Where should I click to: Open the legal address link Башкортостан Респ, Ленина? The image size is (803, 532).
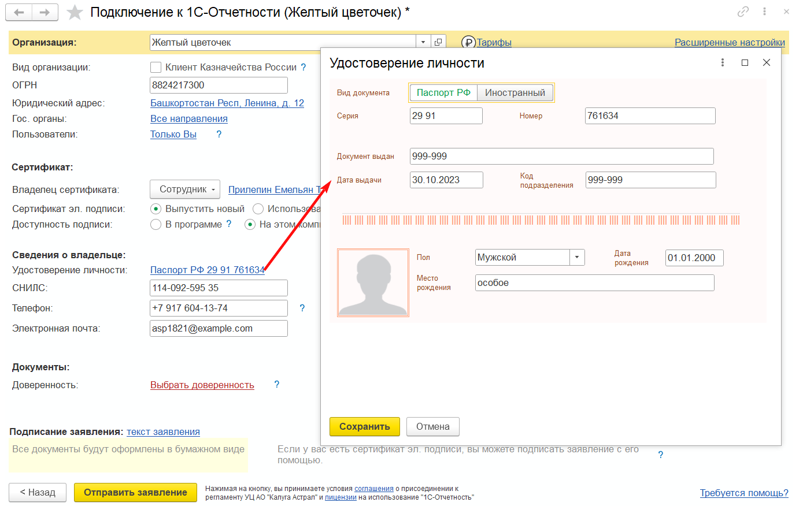click(227, 103)
